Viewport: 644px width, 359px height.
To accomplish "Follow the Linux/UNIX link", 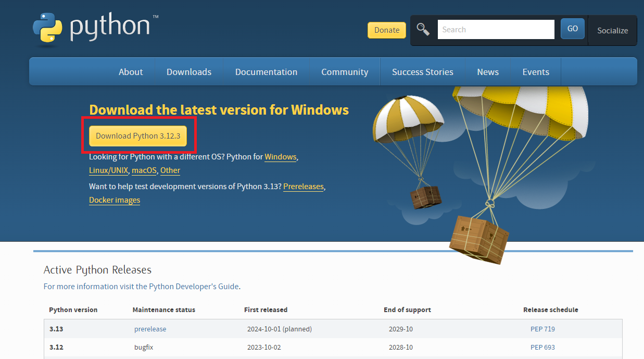I will [108, 170].
